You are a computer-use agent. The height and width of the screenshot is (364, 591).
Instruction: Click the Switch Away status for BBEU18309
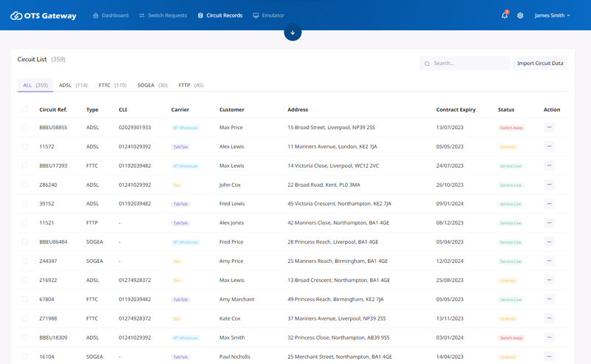click(x=511, y=337)
